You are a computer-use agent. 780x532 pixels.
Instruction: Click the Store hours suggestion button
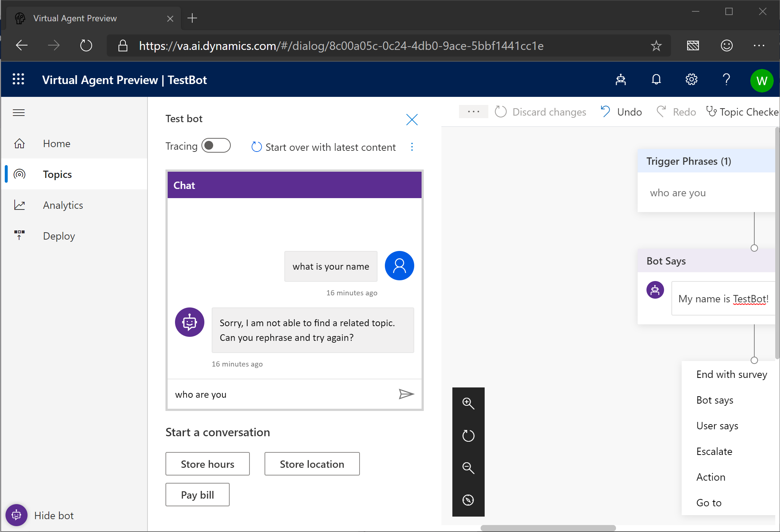(x=207, y=464)
